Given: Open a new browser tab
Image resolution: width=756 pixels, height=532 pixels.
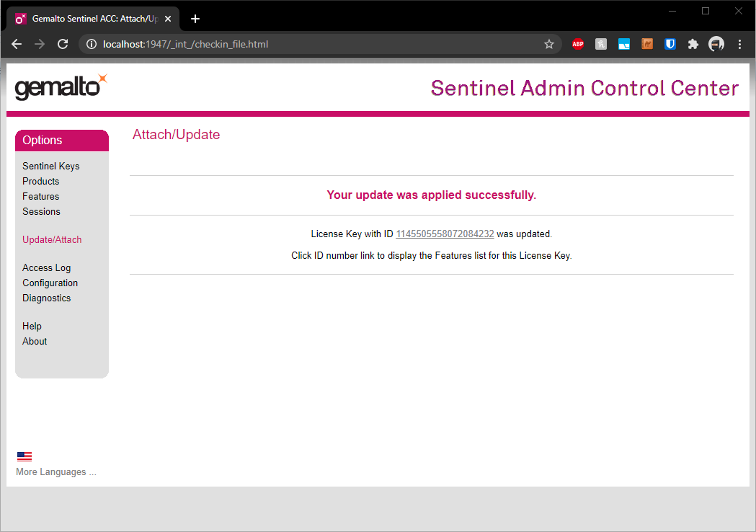Looking at the screenshot, I should (x=195, y=19).
